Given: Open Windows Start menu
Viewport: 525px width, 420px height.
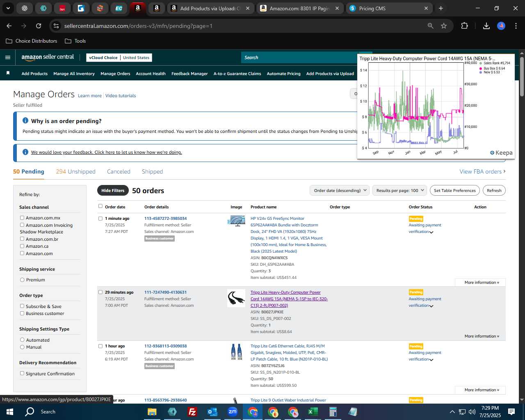Looking at the screenshot, I should point(10,412).
